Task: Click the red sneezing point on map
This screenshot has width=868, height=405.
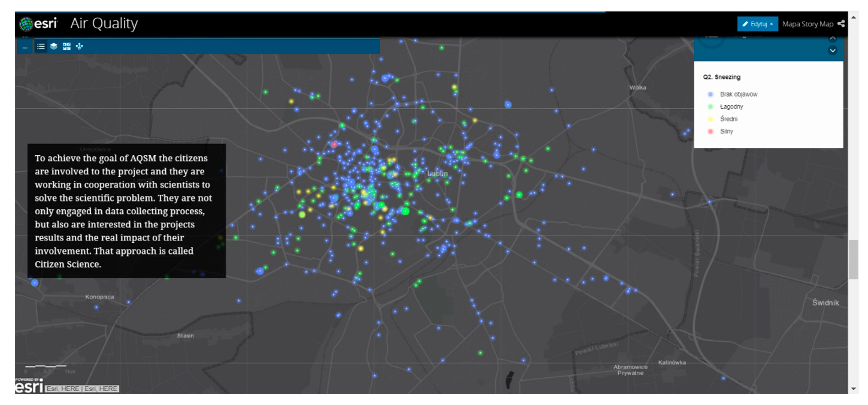Action: coord(334,145)
